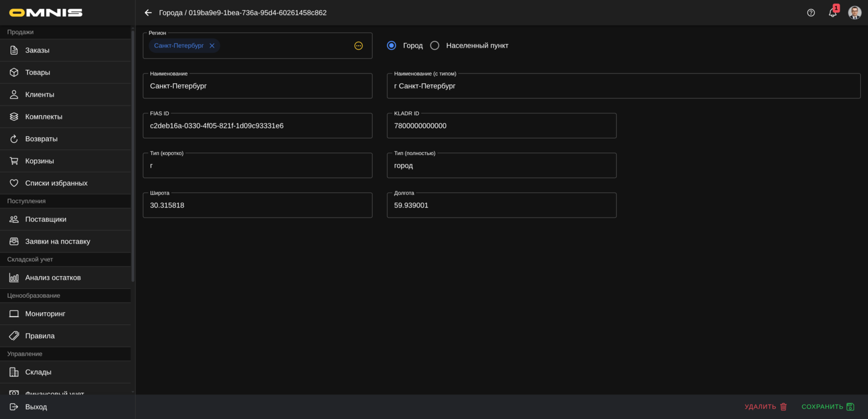Click the Корзины cart icon

(x=14, y=161)
